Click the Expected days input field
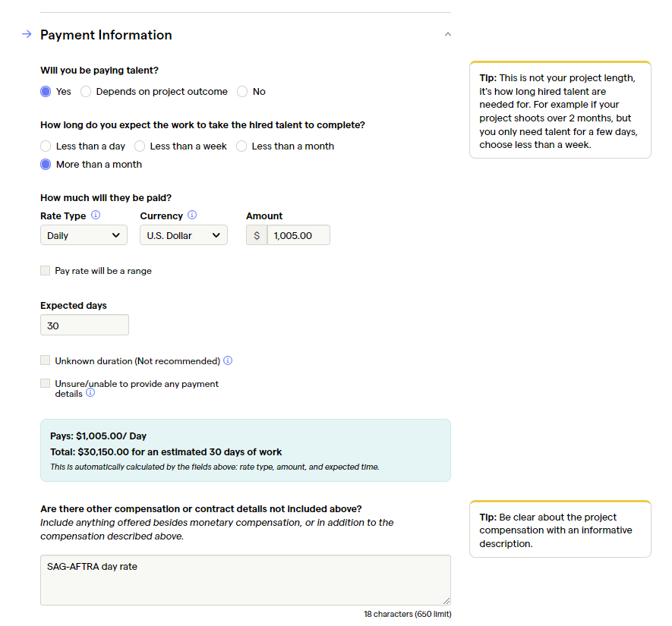The height and width of the screenshot is (626, 672). (84, 325)
